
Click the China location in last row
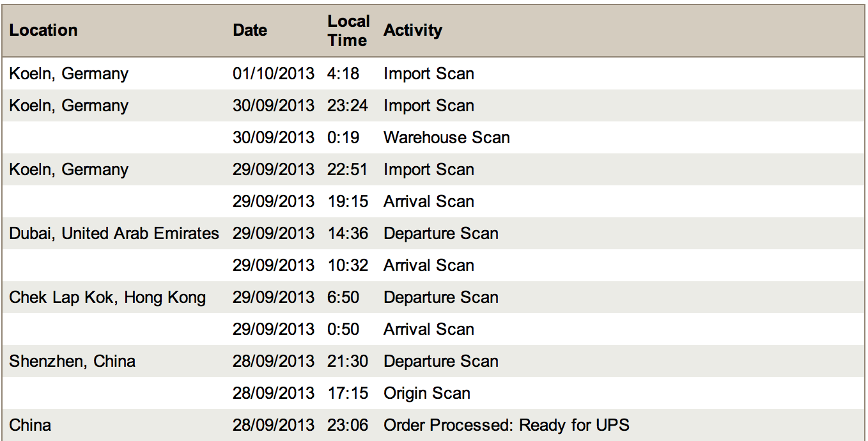click(x=30, y=425)
